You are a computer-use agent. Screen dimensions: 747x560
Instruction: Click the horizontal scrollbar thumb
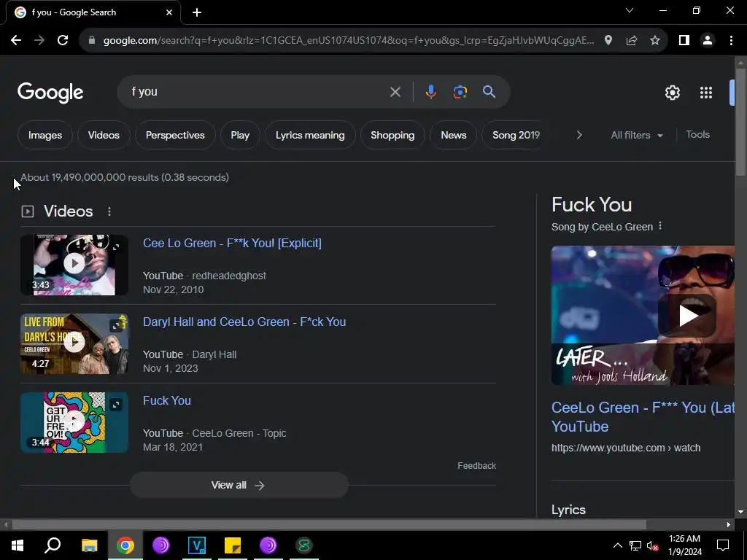(x=329, y=525)
